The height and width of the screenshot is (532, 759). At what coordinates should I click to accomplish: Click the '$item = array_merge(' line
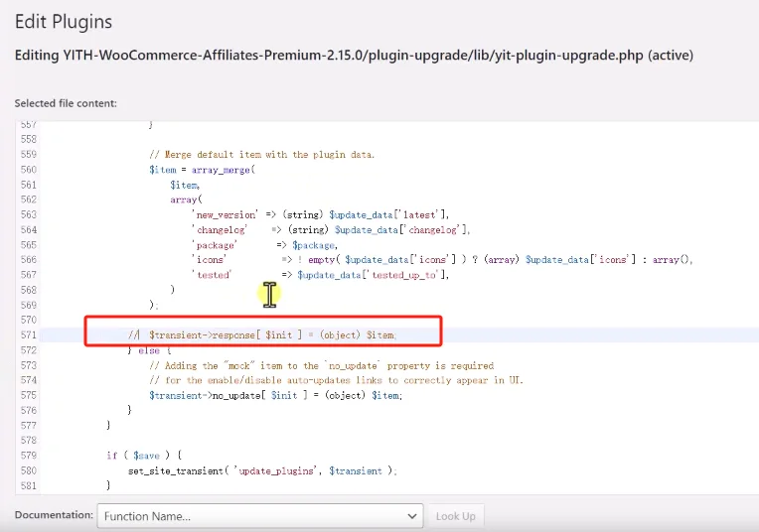(203, 170)
